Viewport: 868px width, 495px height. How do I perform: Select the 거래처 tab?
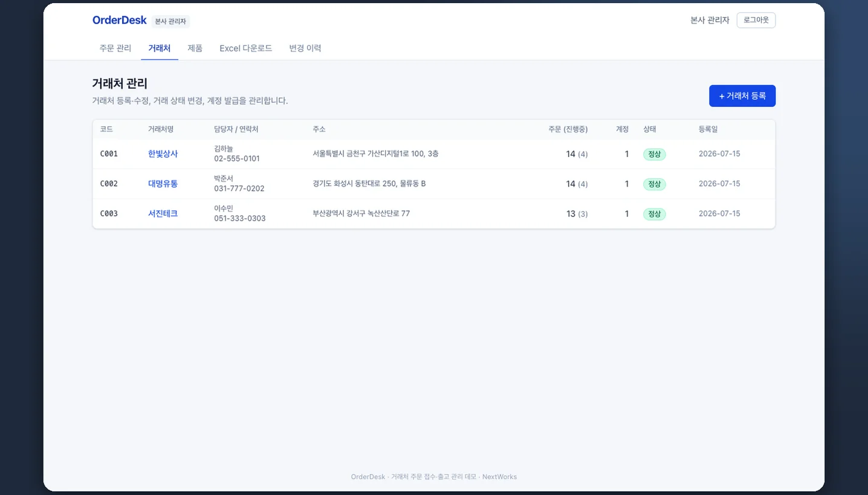160,48
